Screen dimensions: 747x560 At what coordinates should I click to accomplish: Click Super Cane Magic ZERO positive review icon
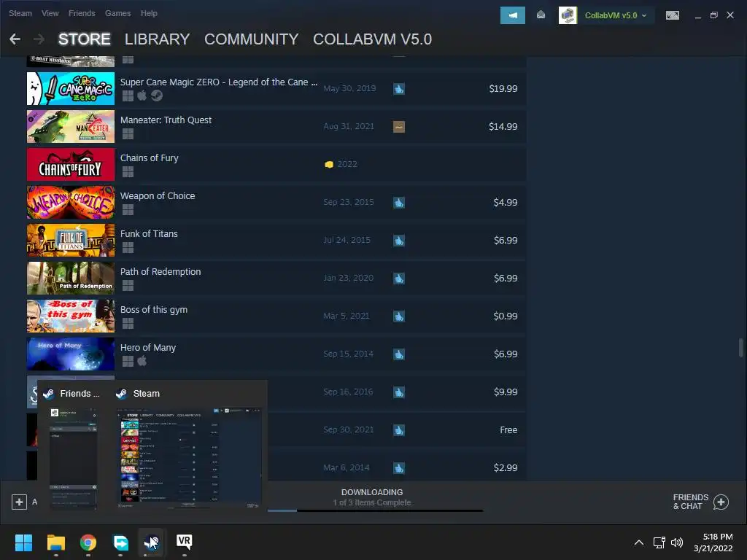(399, 89)
